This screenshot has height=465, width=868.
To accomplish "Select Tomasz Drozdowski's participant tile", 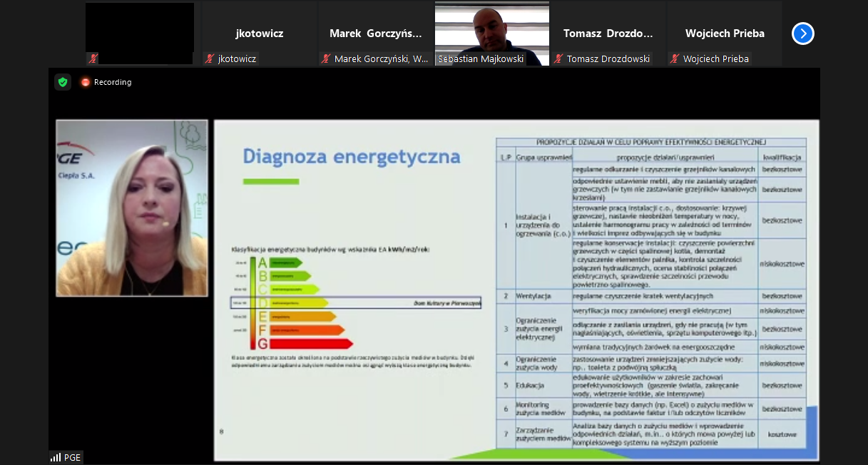I will tap(608, 34).
